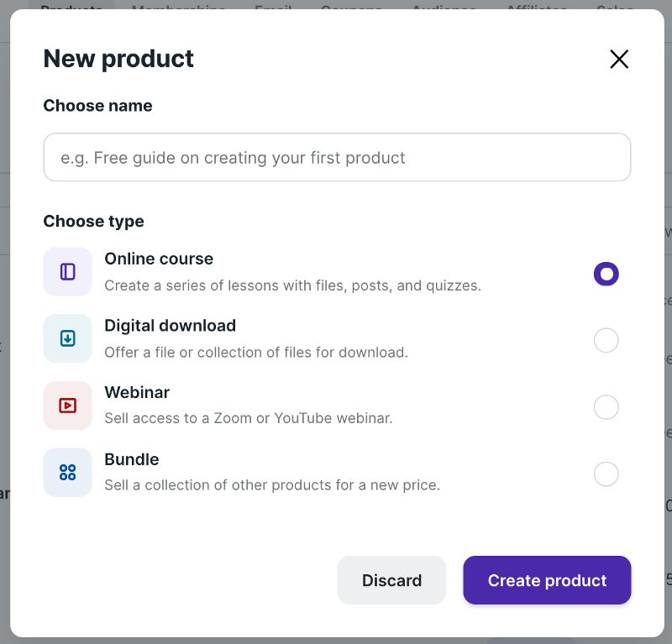Select the Online course radio button
The width and height of the screenshot is (672, 644).
point(606,274)
